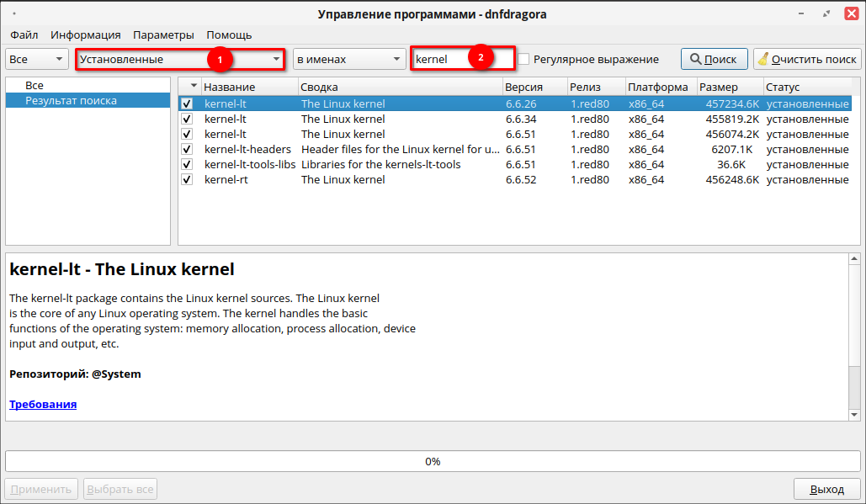Image resolution: width=866 pixels, height=504 pixels.
Task: Click the broom Clear search (Очистить поиск) button
Action: point(807,59)
